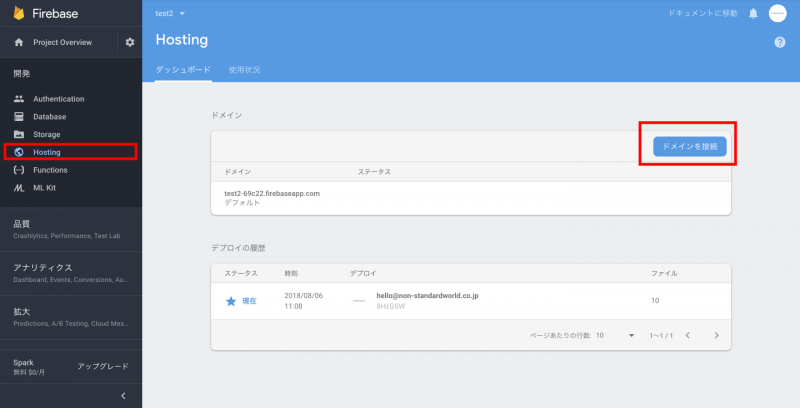Click the Hosting globe icon

(19, 152)
